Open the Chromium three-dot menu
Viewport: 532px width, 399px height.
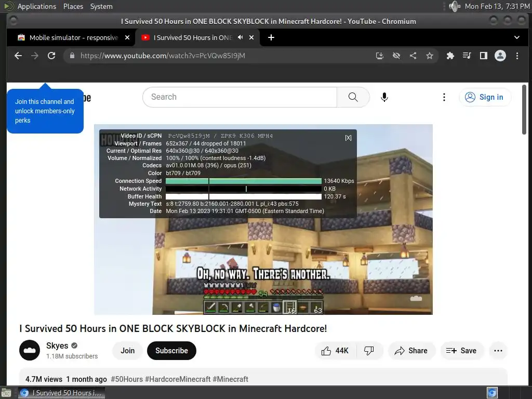[x=517, y=56]
